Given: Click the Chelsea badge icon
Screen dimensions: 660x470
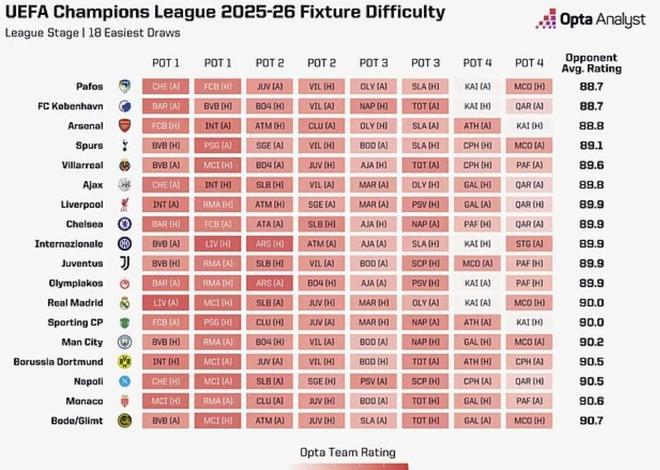Looking at the screenshot, I should (x=125, y=224).
